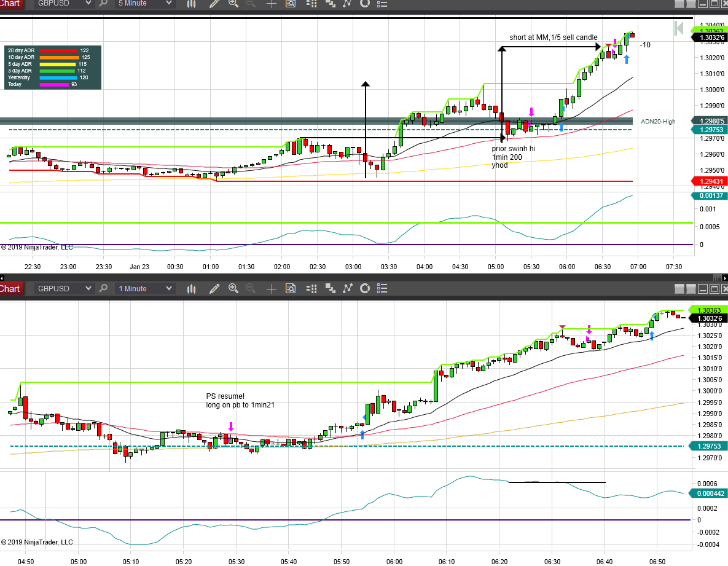Show data box in 1 Minute chart

tap(291, 289)
